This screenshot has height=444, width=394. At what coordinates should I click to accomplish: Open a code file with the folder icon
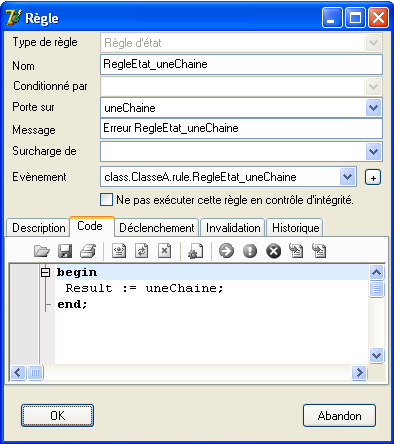(x=42, y=251)
